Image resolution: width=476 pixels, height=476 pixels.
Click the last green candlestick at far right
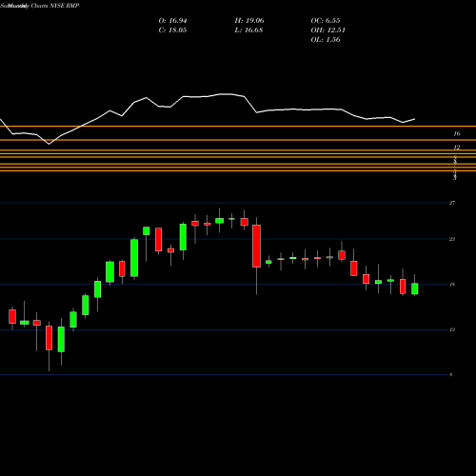(415, 288)
